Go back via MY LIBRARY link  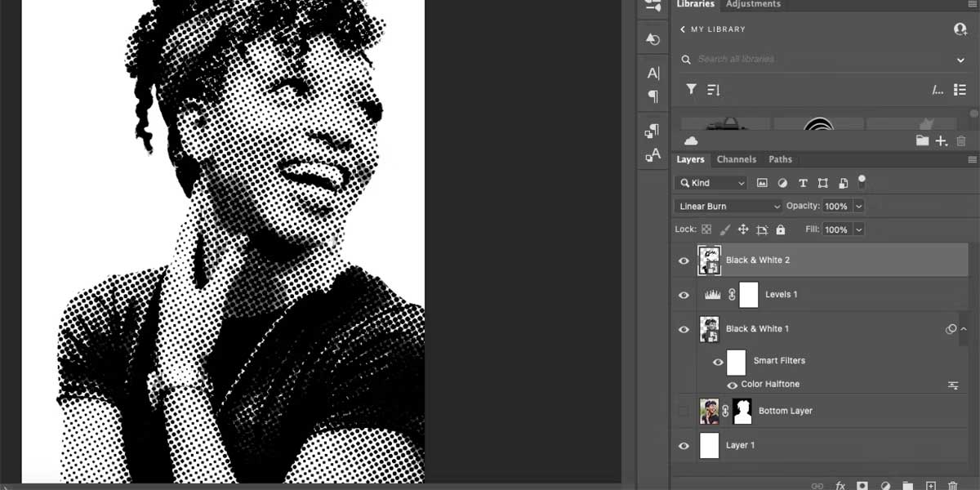(710, 29)
